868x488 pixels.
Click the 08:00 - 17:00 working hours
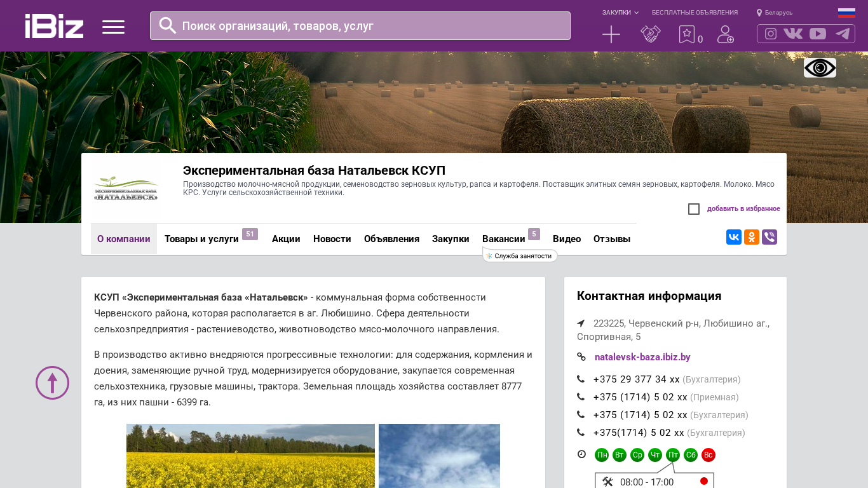click(x=647, y=482)
